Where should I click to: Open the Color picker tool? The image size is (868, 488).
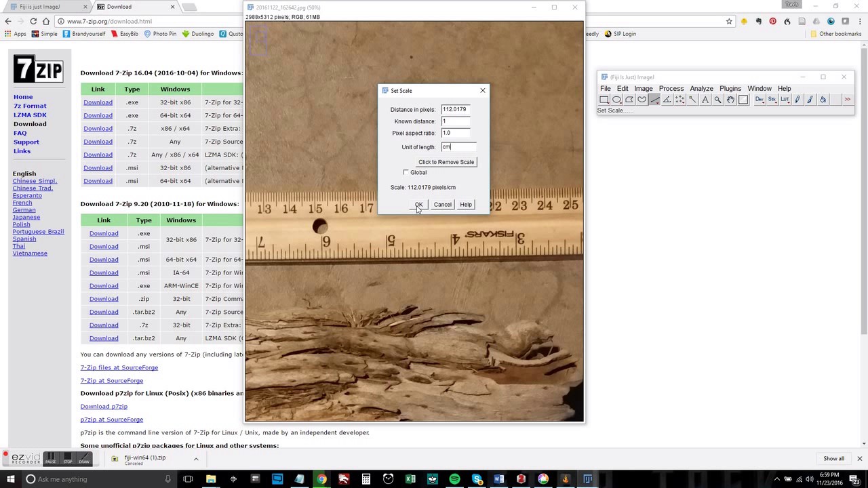pyautogui.click(x=743, y=100)
